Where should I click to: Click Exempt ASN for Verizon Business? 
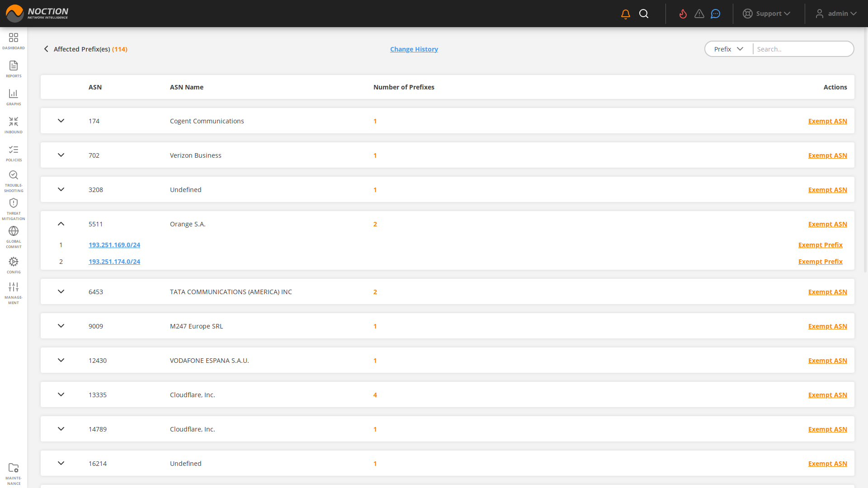pyautogui.click(x=827, y=155)
